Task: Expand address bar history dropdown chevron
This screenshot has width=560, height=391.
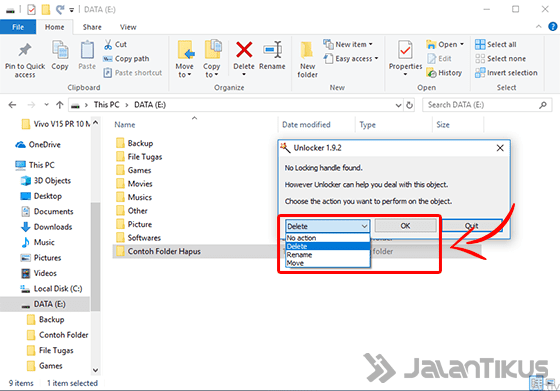Action: click(399, 105)
